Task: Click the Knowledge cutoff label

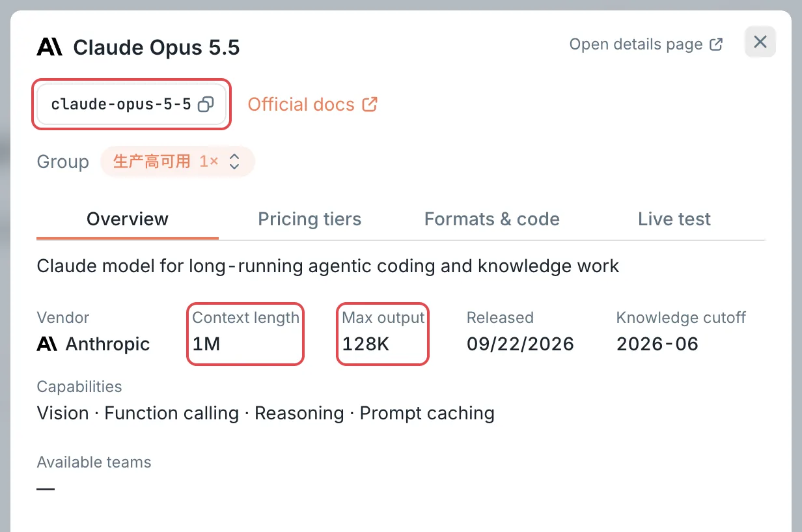Action: click(681, 318)
